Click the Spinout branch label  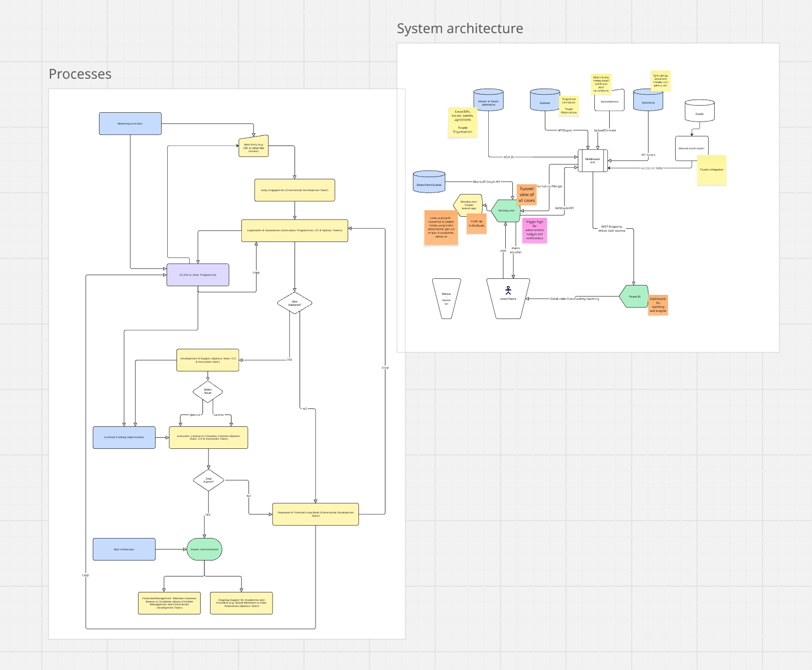[x=195, y=415]
